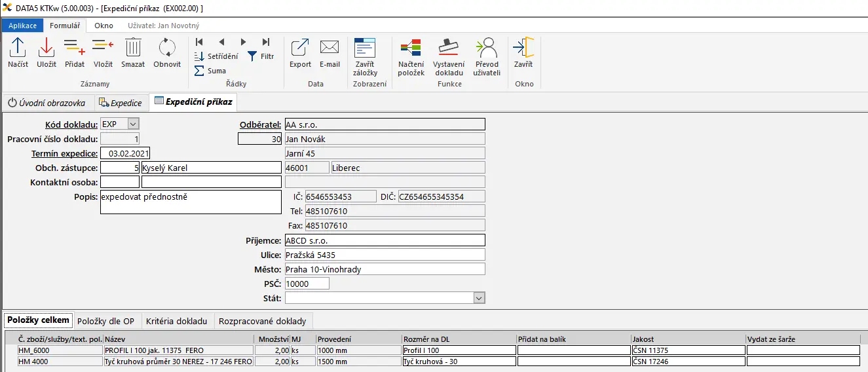868x372 pixels.
Task: Click the Setřídění sort button
Action: (x=217, y=56)
